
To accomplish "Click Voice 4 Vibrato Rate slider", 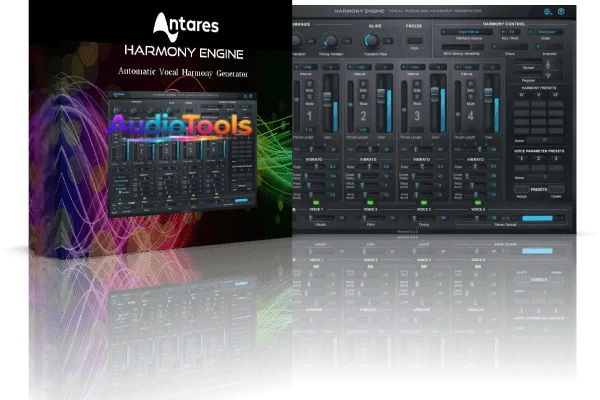I will [475, 167].
